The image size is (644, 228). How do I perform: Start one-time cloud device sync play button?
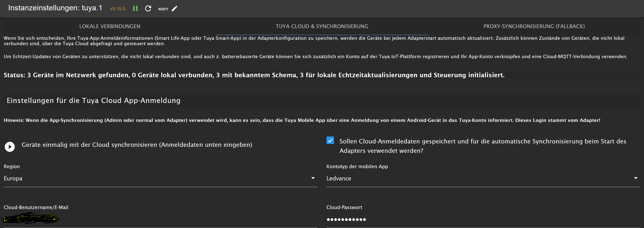point(10,147)
